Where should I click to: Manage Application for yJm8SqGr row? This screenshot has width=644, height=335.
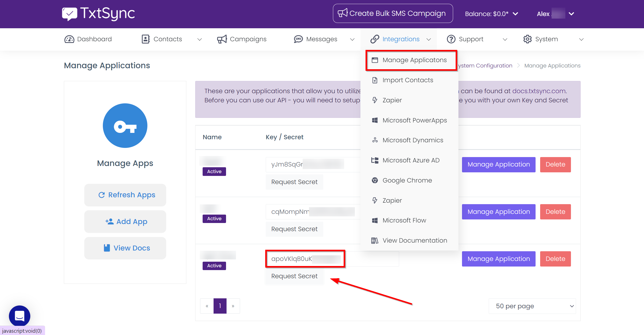(499, 165)
